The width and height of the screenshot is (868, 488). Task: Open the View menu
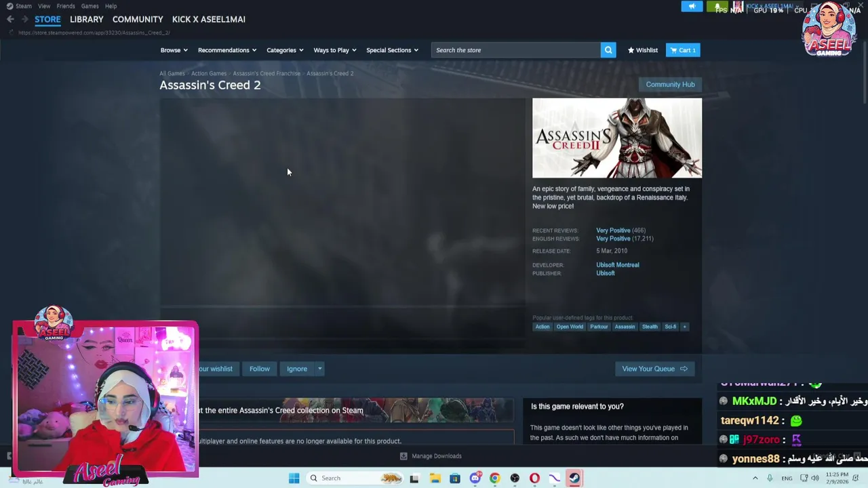(44, 6)
